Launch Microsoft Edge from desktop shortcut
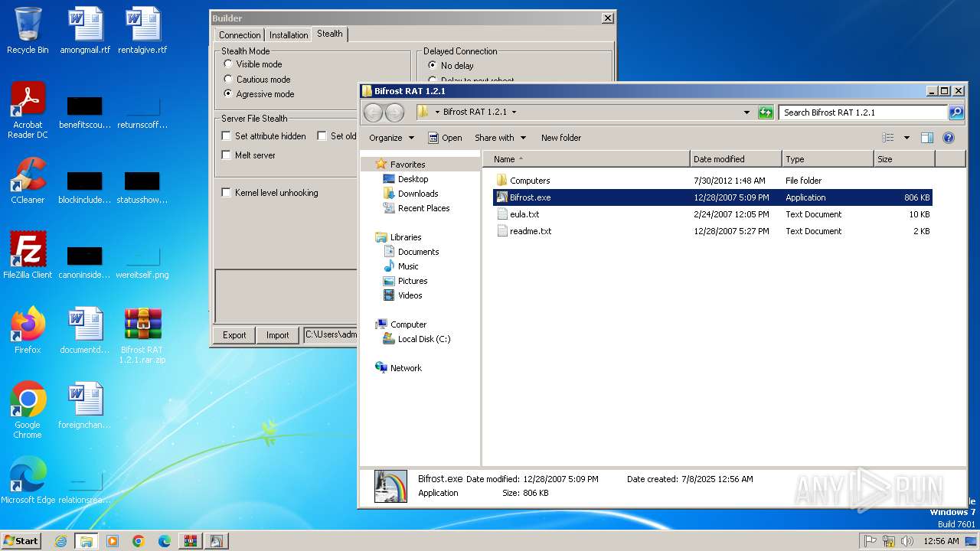Viewport: 980px width, 551px height. pyautogui.click(x=28, y=481)
